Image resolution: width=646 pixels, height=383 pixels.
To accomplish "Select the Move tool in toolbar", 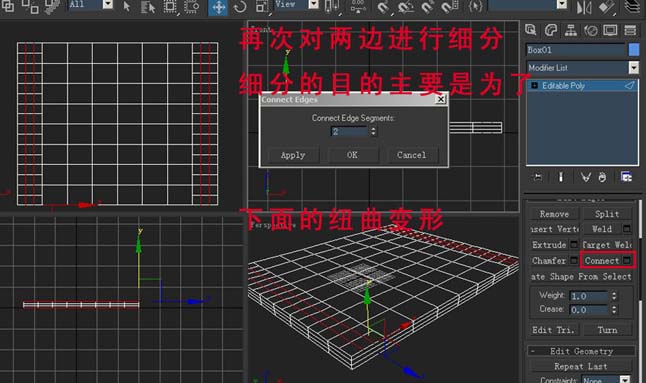I will coord(218,7).
